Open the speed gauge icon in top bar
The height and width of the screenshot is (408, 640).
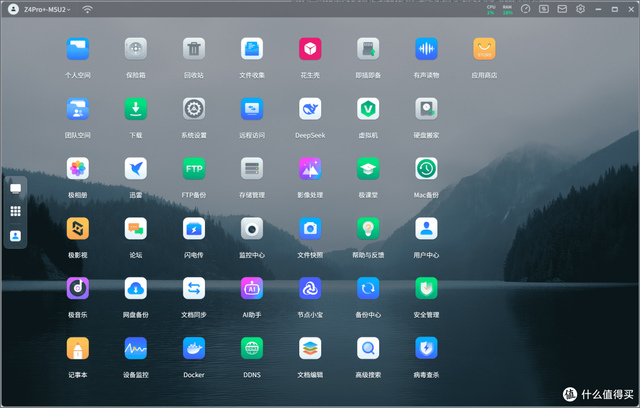click(x=525, y=9)
